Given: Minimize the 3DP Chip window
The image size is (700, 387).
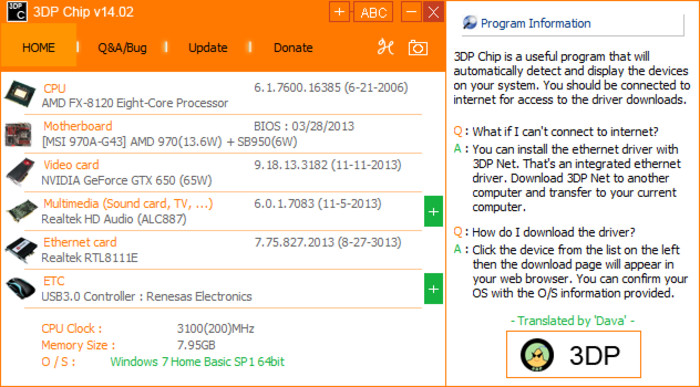Looking at the screenshot, I should (411, 12).
